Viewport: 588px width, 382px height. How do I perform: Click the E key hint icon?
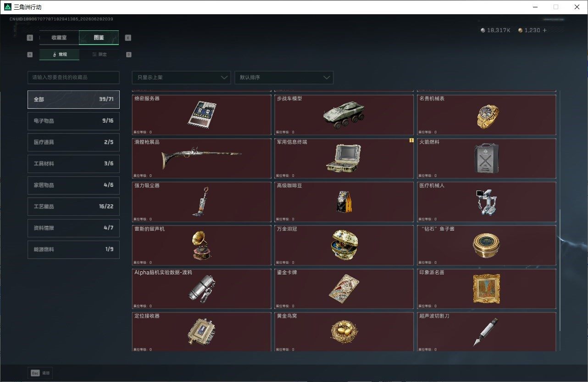pyautogui.click(x=128, y=38)
